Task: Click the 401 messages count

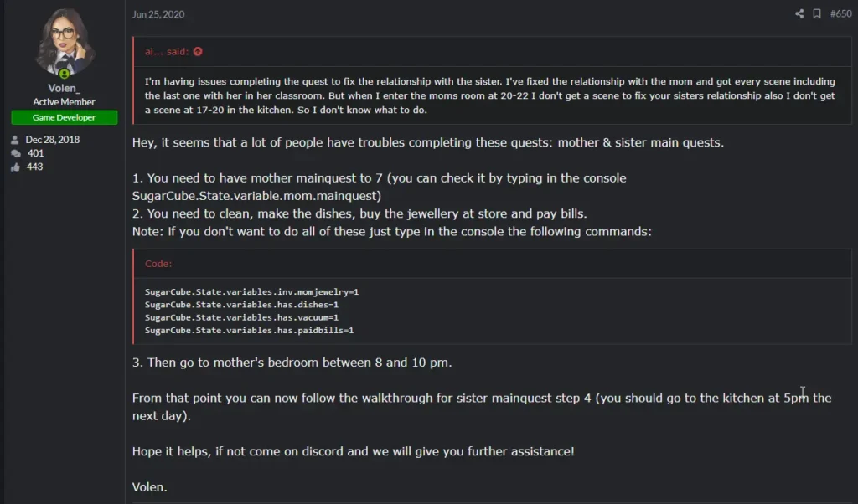Action: coord(35,153)
